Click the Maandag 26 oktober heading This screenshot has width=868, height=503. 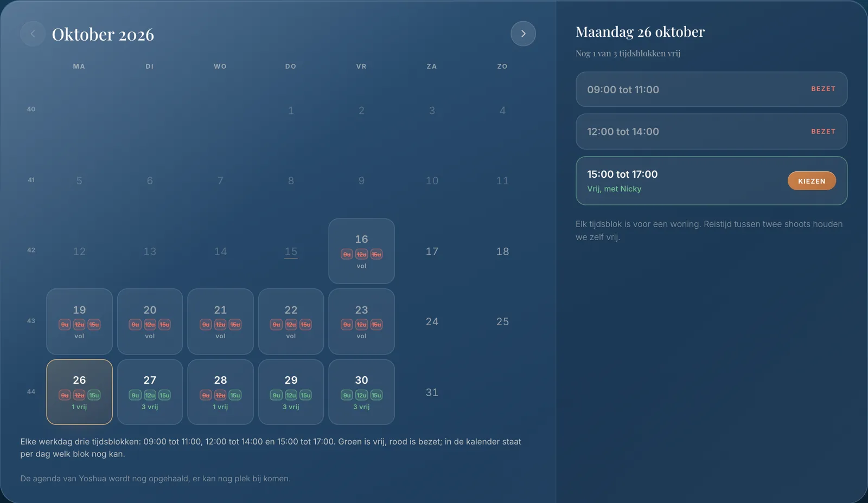click(x=640, y=32)
